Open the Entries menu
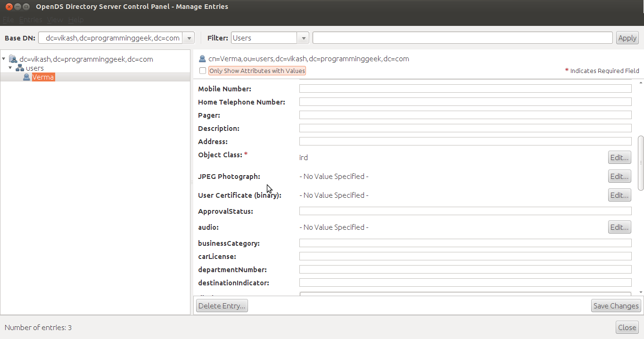Screen dimensions: 644x339 (x=31, y=20)
